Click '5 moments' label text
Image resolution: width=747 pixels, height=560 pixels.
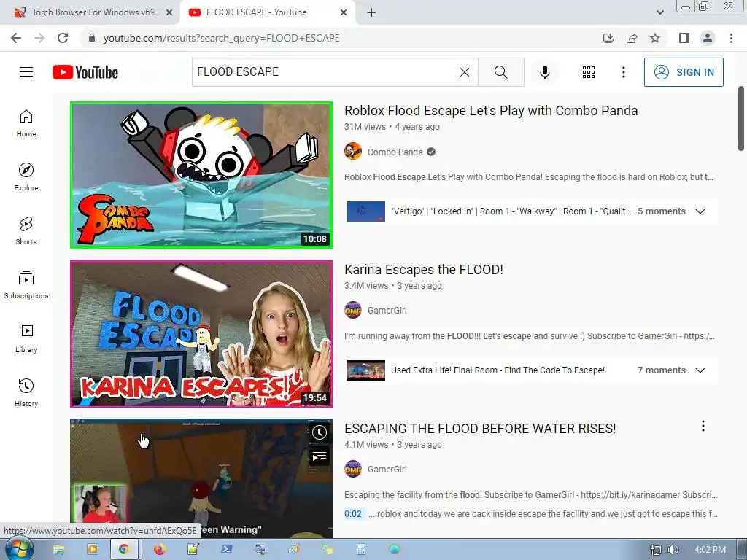coord(661,211)
